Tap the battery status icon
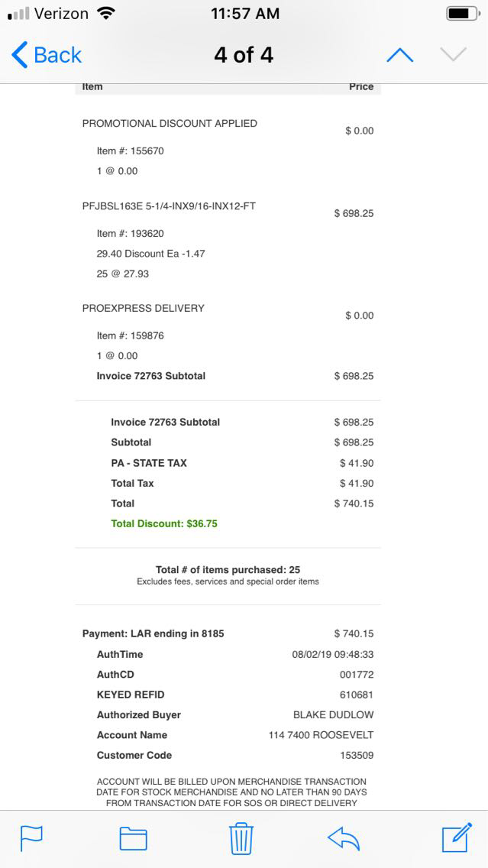This screenshot has width=488, height=868. 461,14
